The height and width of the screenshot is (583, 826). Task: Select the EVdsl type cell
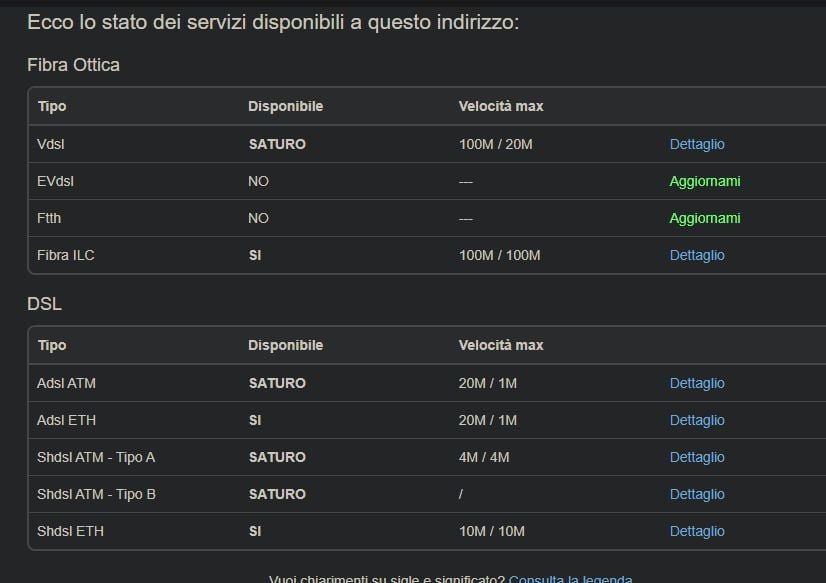tap(55, 181)
